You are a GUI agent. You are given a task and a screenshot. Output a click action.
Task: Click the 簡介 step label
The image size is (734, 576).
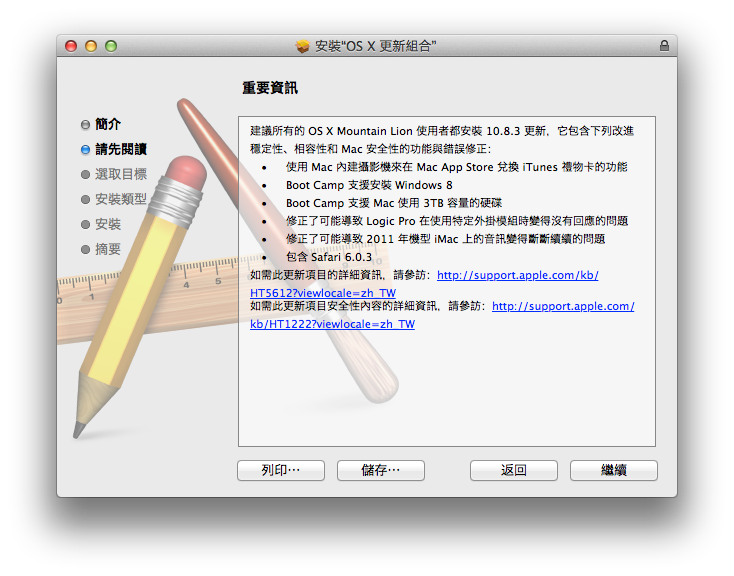pyautogui.click(x=108, y=124)
